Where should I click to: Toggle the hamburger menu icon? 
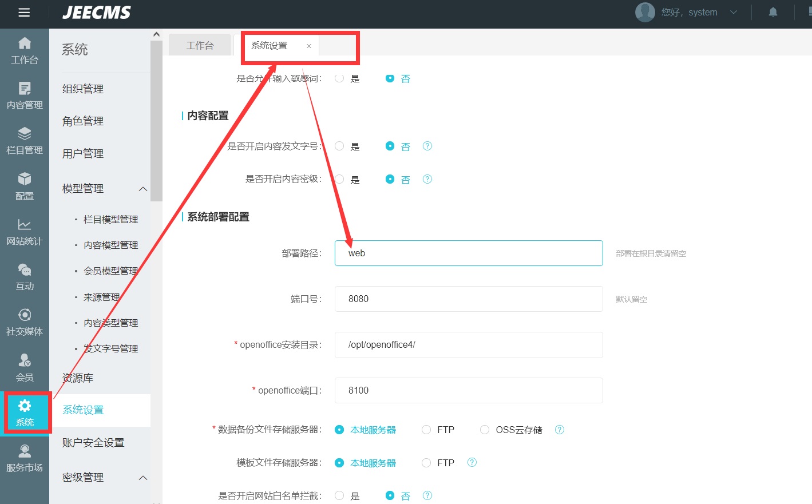[24, 13]
